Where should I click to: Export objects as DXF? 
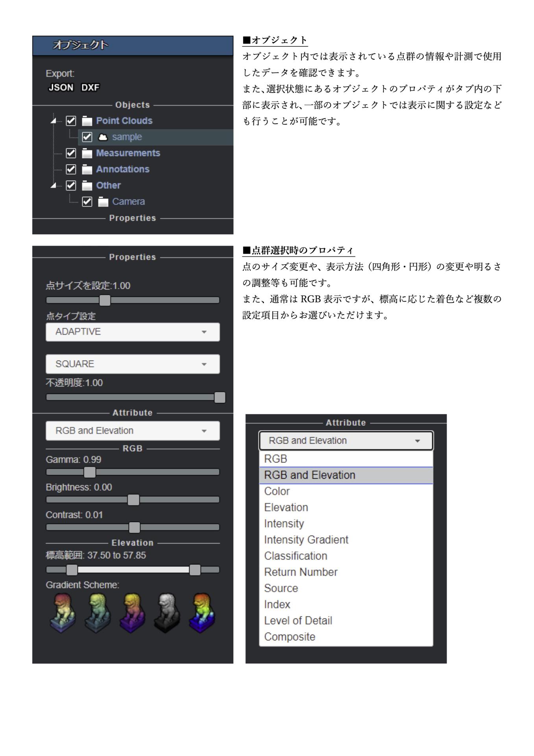pyautogui.click(x=90, y=87)
